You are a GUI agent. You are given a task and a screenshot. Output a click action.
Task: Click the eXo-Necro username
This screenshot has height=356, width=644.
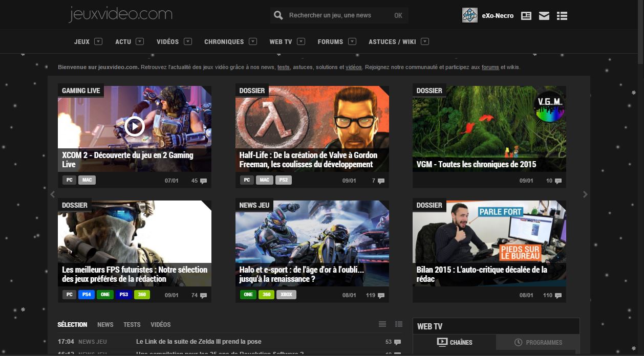(x=498, y=16)
